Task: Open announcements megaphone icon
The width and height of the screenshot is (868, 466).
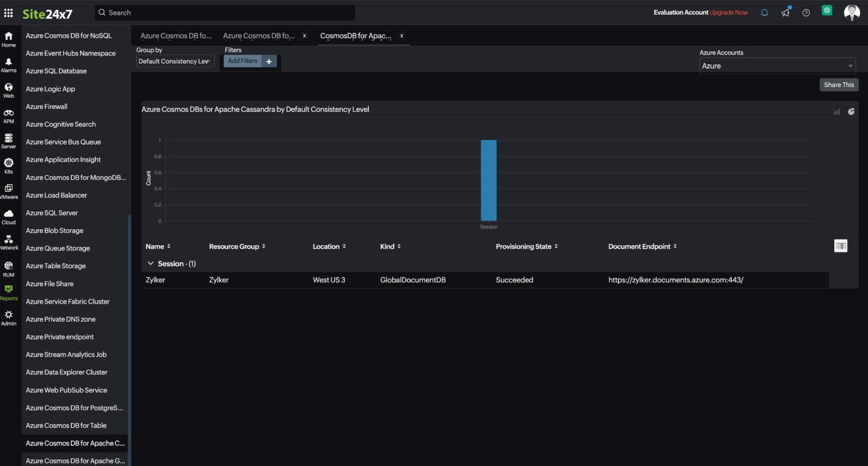Action: 785,13
